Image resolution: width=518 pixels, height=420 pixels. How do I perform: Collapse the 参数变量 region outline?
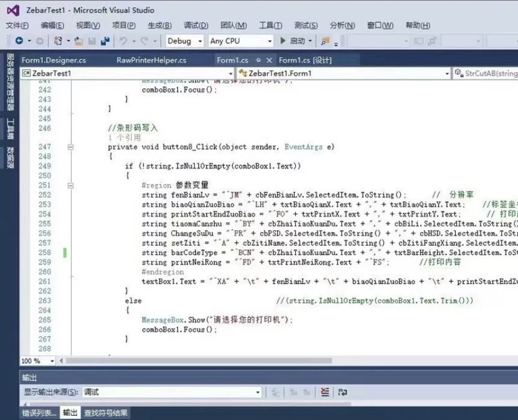click(70, 185)
